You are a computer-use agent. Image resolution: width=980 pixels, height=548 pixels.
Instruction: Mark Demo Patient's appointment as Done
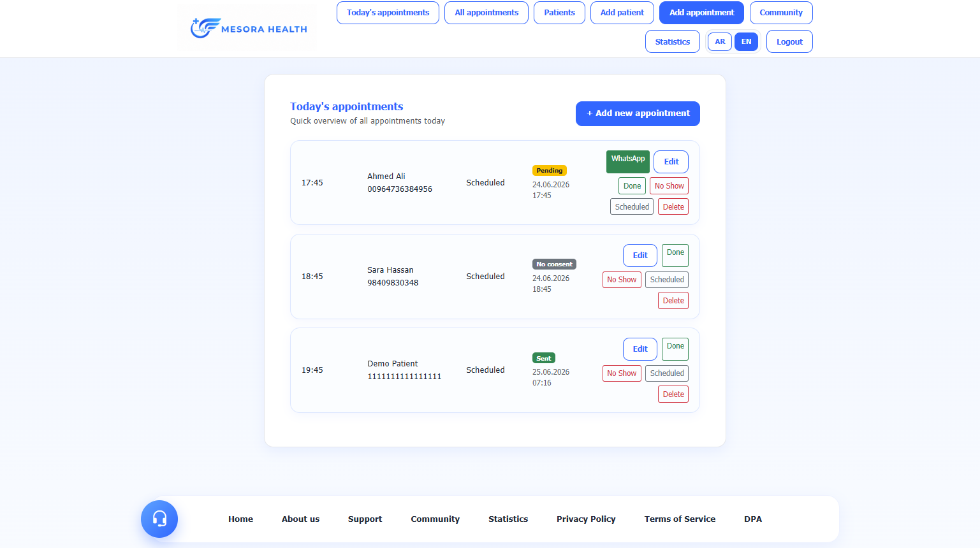click(675, 349)
